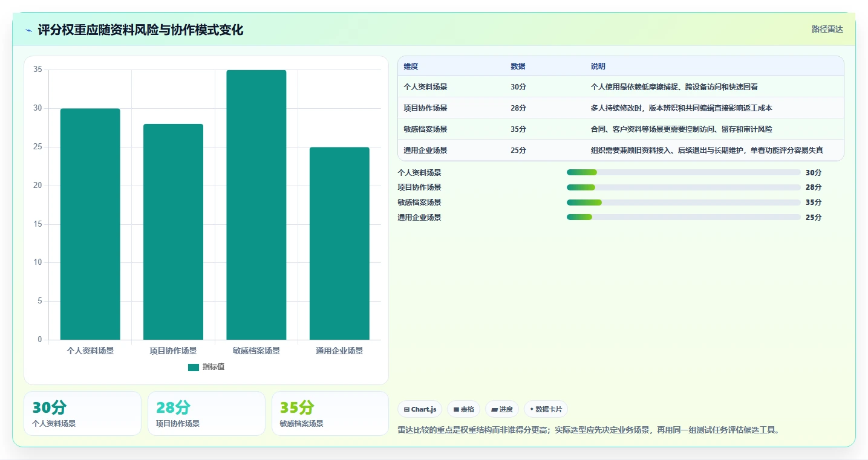Click the 35 y-axis tick label
The width and height of the screenshot is (868, 460).
click(x=38, y=70)
